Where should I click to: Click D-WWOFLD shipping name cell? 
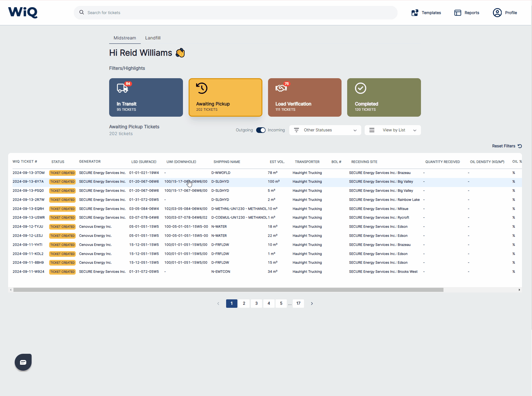pyautogui.click(x=221, y=173)
